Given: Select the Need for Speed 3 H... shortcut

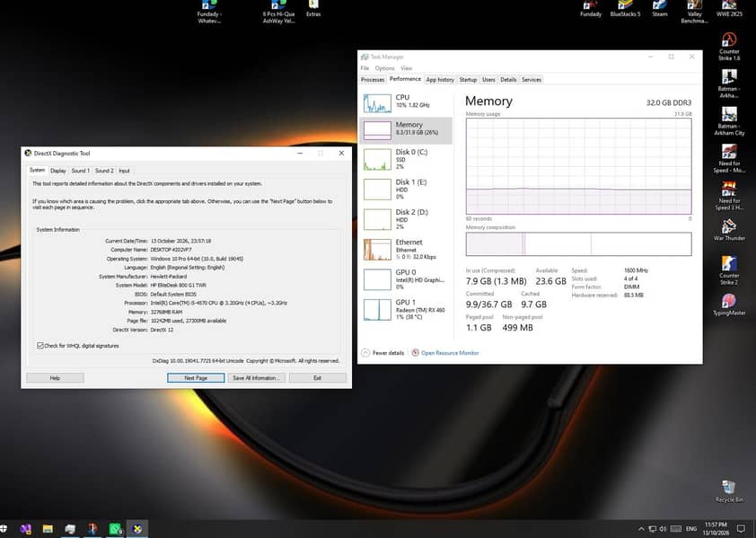Looking at the screenshot, I should tap(729, 196).
